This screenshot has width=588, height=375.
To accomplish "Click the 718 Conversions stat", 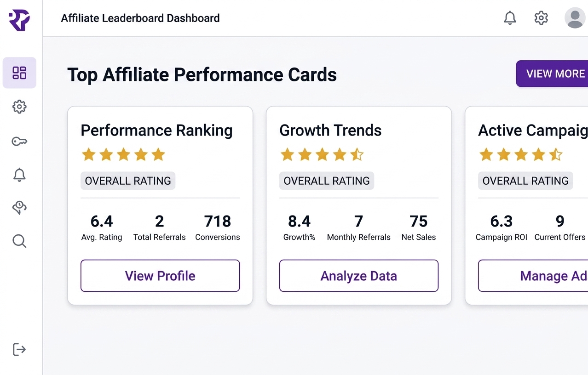I will (x=218, y=227).
